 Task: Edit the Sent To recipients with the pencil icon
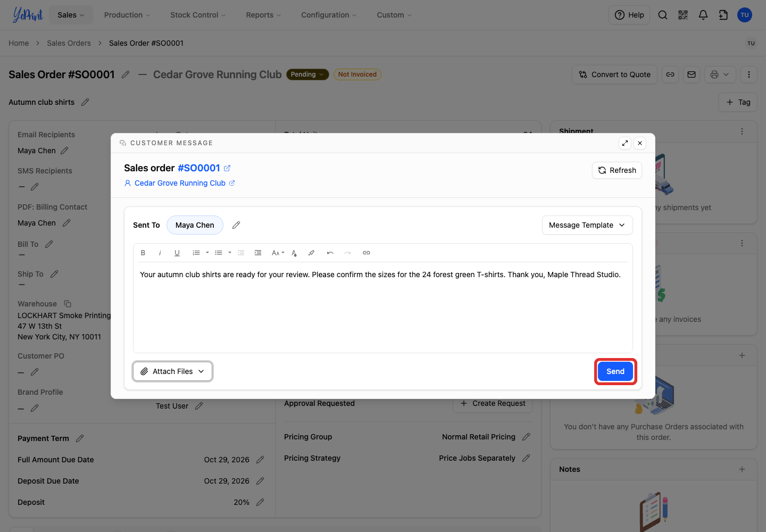point(236,225)
